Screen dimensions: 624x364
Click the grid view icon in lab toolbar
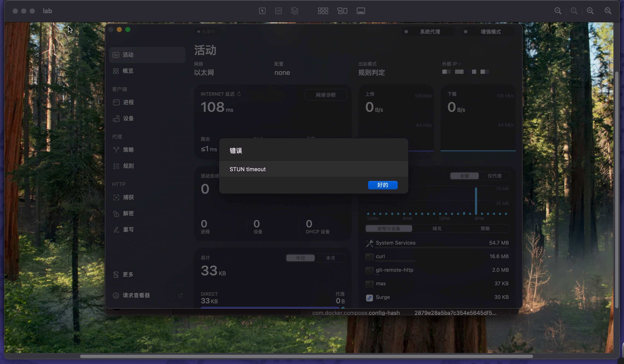coord(323,11)
